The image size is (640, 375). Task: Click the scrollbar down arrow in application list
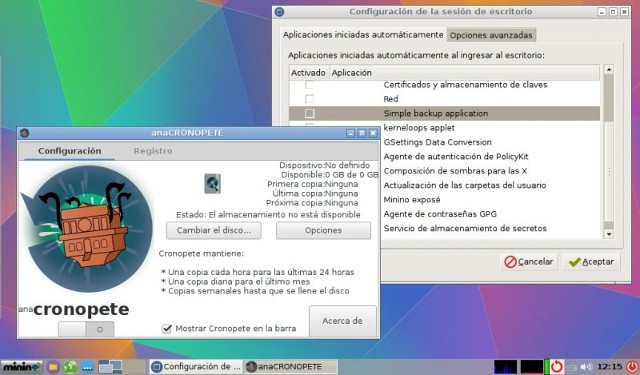(x=609, y=234)
